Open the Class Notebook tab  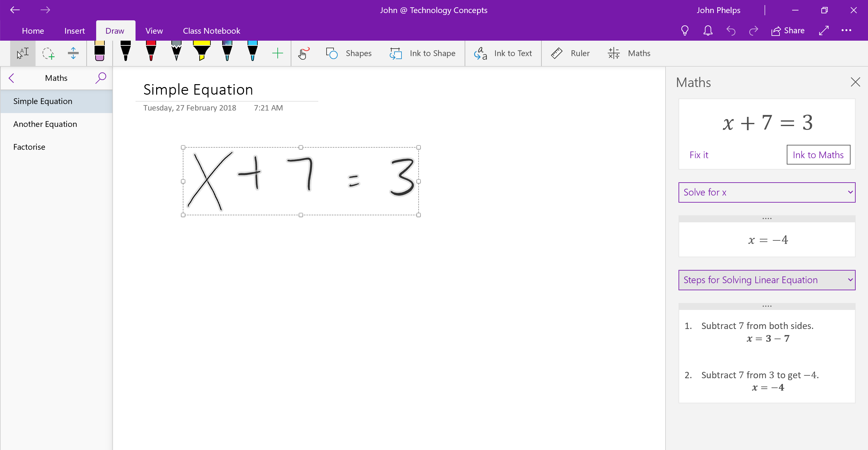pyautogui.click(x=211, y=31)
